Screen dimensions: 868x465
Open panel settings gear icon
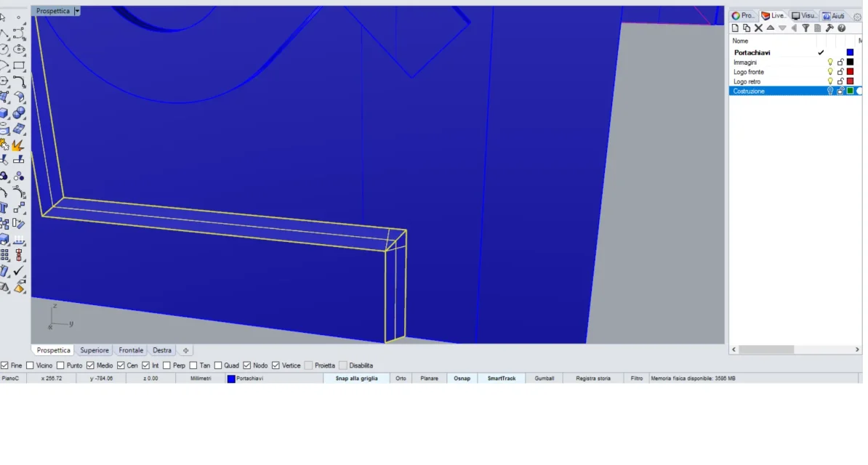pyautogui.click(x=857, y=16)
